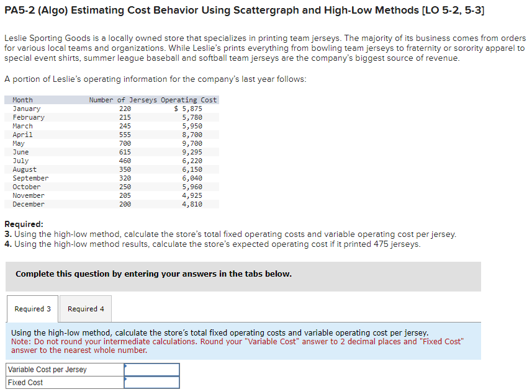Screen dimensions: 532x392
Task: Switch to the Required 4 tab
Action: 85,308
